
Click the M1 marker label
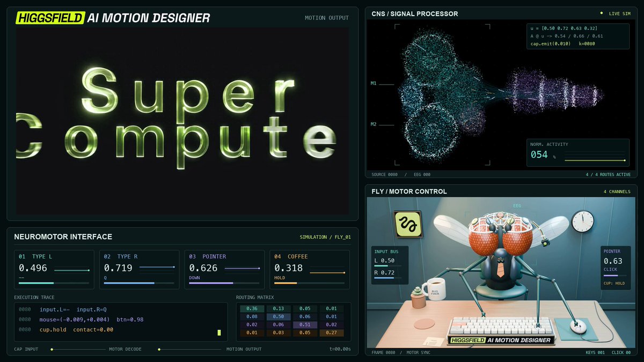374,84
